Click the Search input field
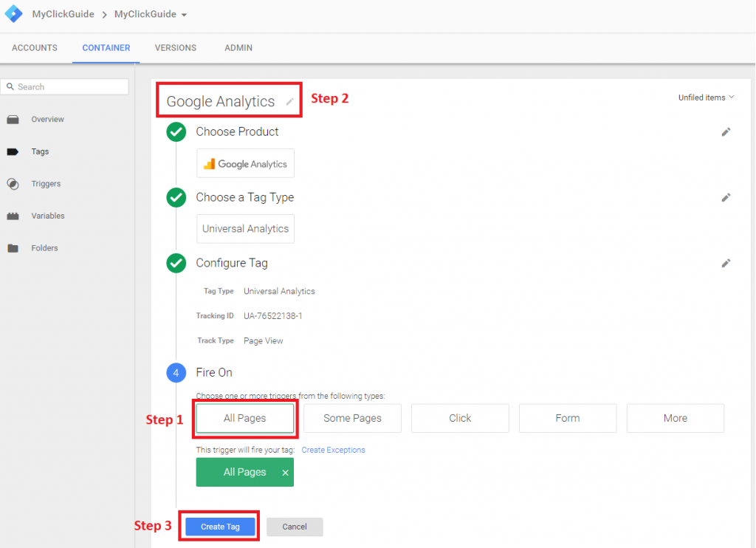 click(65, 87)
